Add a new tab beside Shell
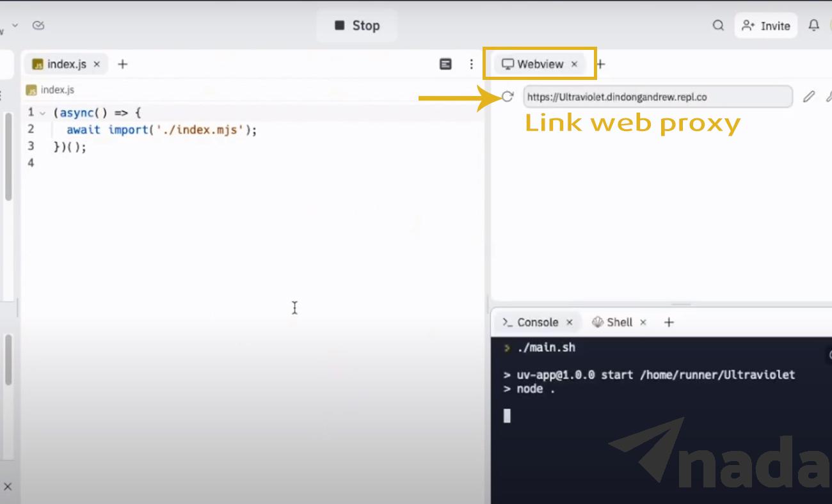The width and height of the screenshot is (832, 504). [x=669, y=322]
